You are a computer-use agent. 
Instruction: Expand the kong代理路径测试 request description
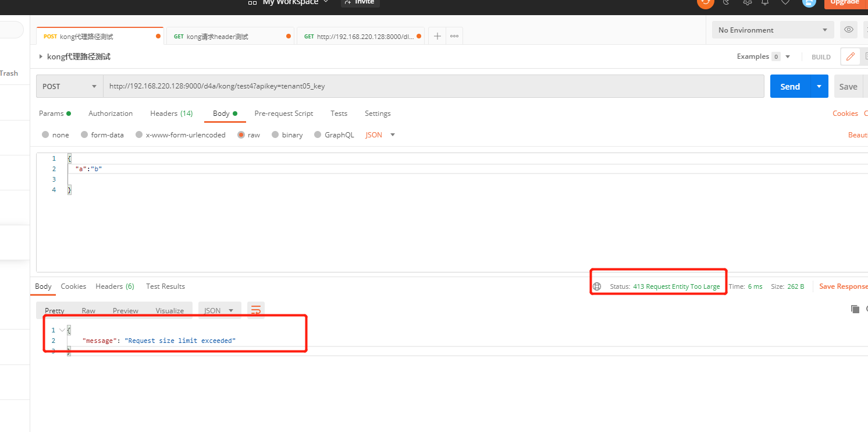41,56
